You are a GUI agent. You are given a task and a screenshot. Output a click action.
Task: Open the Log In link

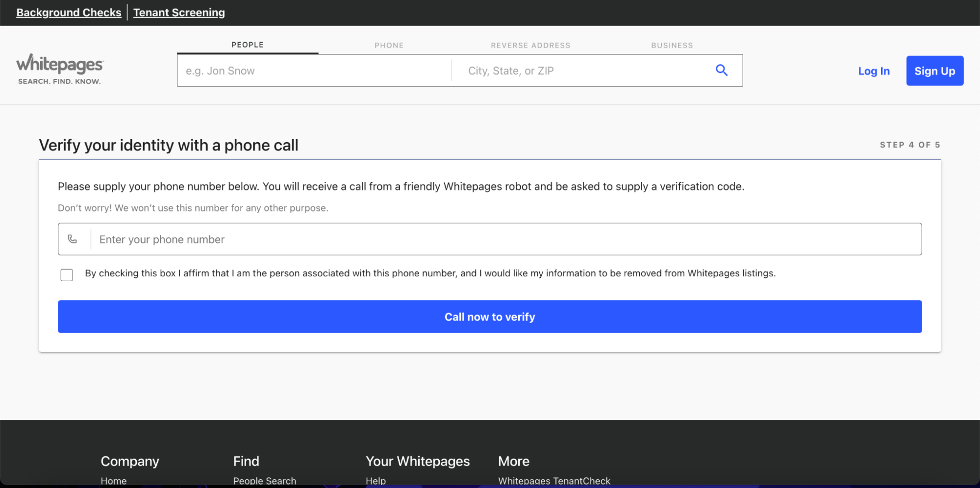click(873, 71)
